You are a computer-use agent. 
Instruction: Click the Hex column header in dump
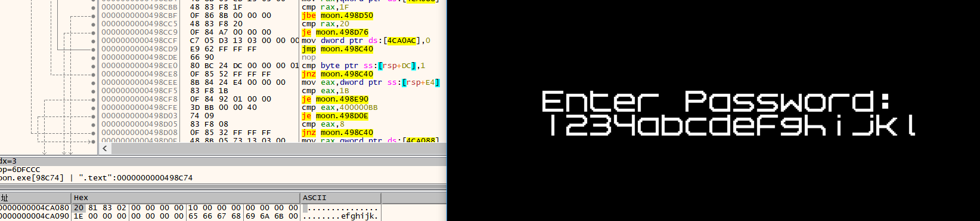click(81, 198)
